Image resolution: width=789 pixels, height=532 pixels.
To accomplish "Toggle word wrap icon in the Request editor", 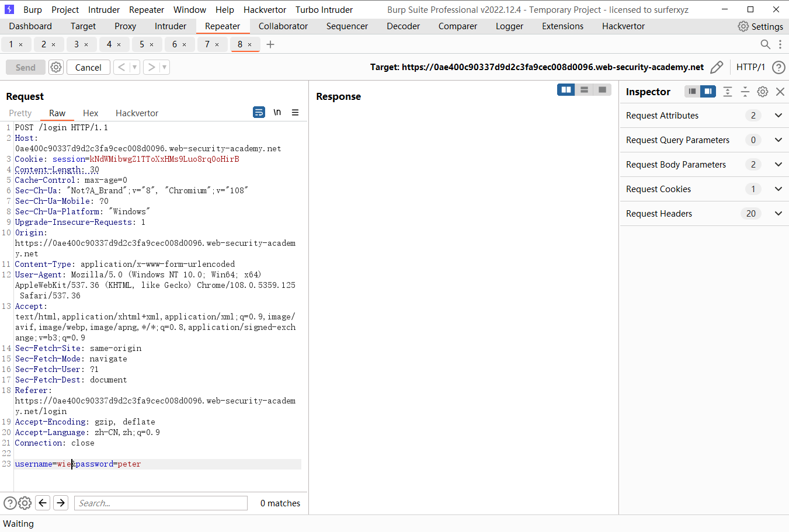I will coord(259,112).
